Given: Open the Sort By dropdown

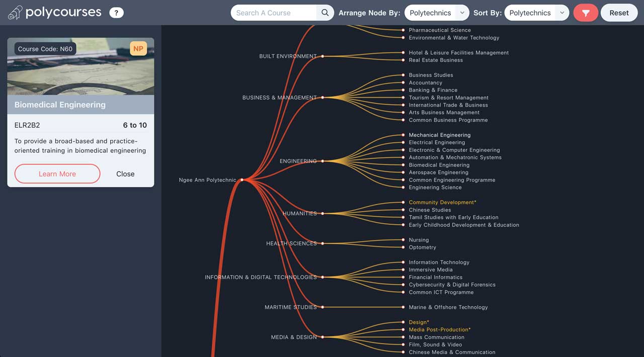Looking at the screenshot, I should [537, 12].
